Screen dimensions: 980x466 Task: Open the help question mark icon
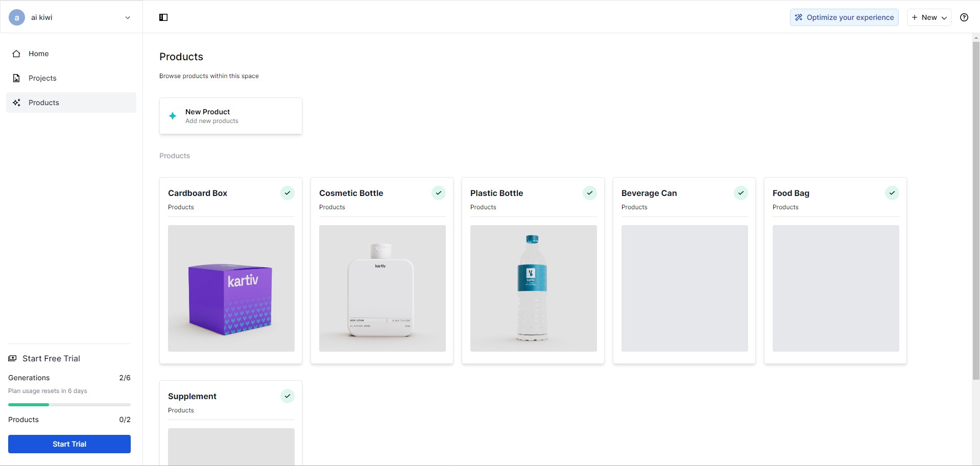coord(964,17)
